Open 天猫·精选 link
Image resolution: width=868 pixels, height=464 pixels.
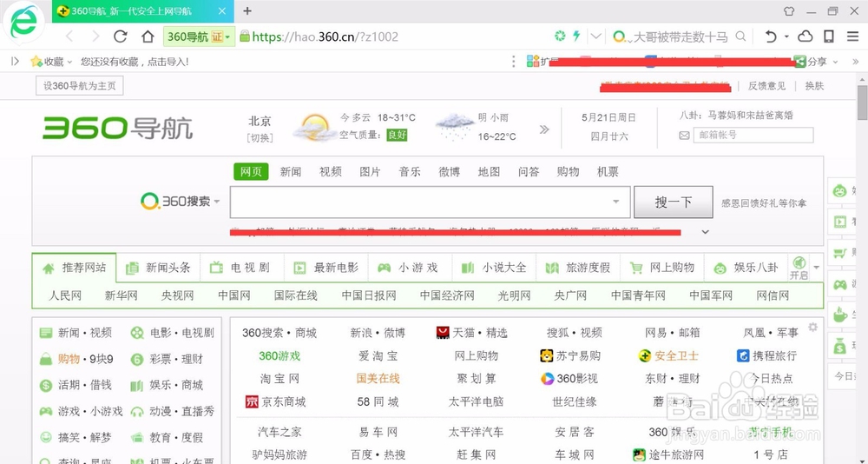[471, 333]
